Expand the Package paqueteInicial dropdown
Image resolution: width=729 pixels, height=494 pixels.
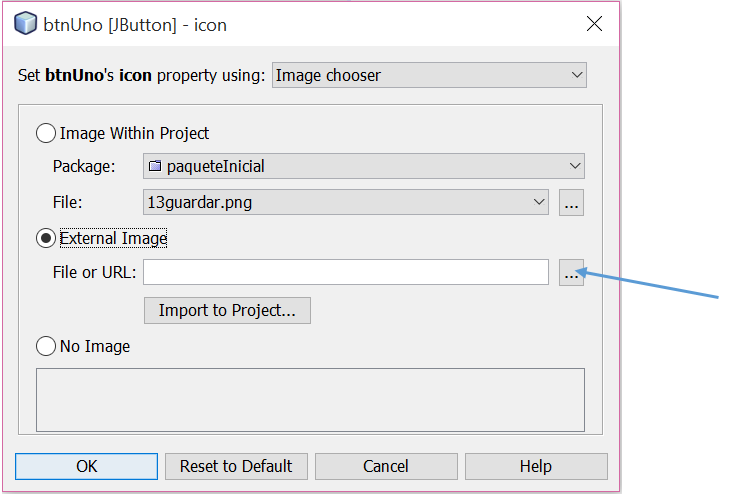coord(364,166)
